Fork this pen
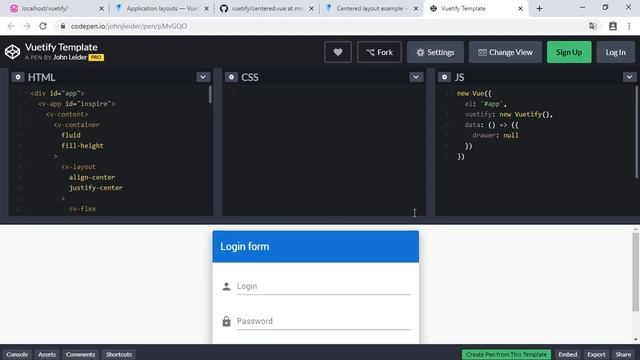 coord(379,52)
